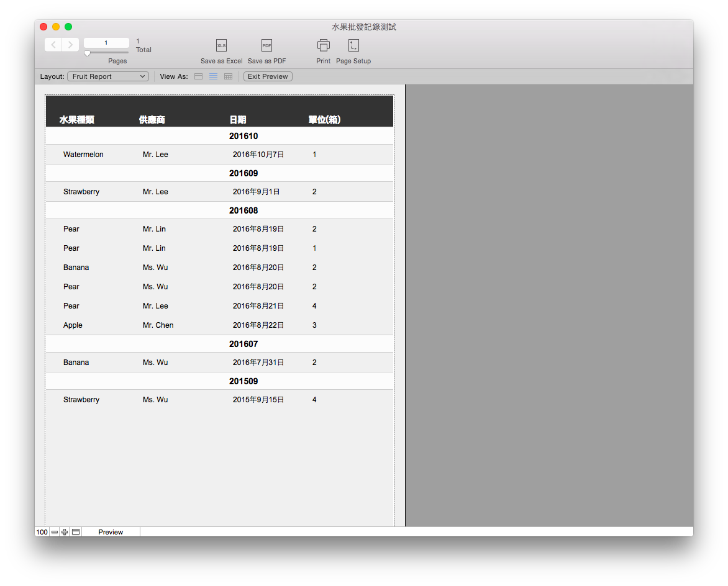Zoom out using minus icon in status bar
The image size is (728, 586).
click(55, 532)
